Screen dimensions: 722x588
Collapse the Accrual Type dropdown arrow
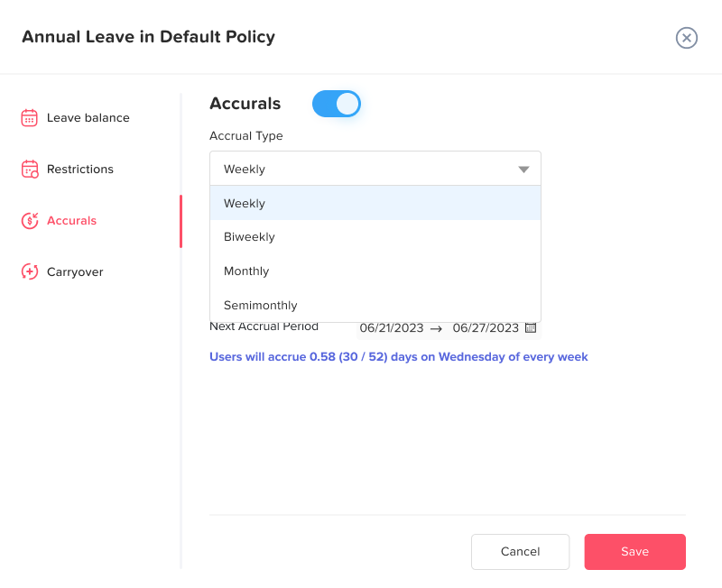coord(523,170)
